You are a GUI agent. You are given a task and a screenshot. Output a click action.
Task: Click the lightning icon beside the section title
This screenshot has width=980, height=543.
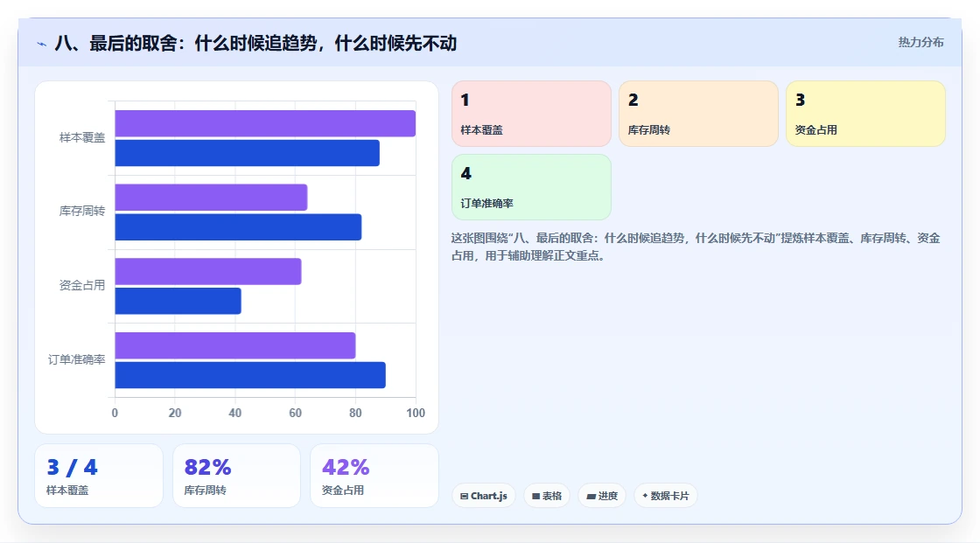(x=41, y=44)
